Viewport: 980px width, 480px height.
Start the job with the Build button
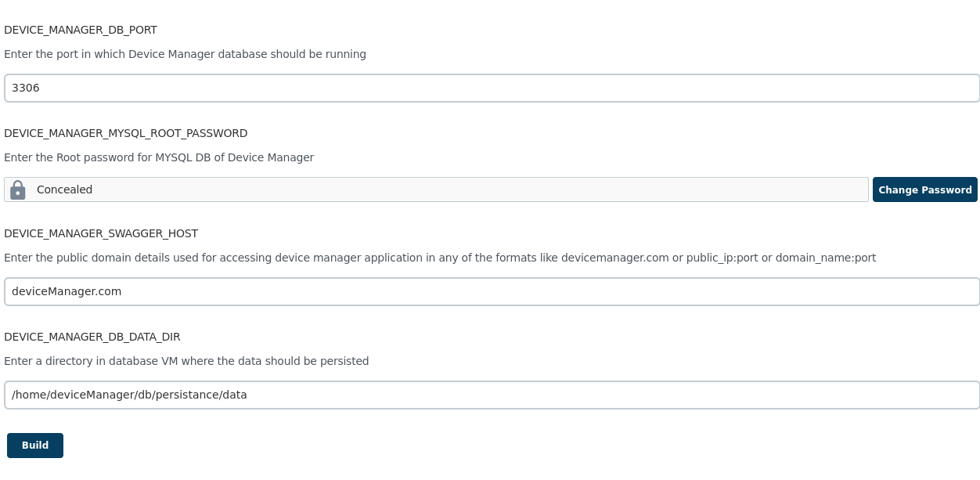coord(35,446)
